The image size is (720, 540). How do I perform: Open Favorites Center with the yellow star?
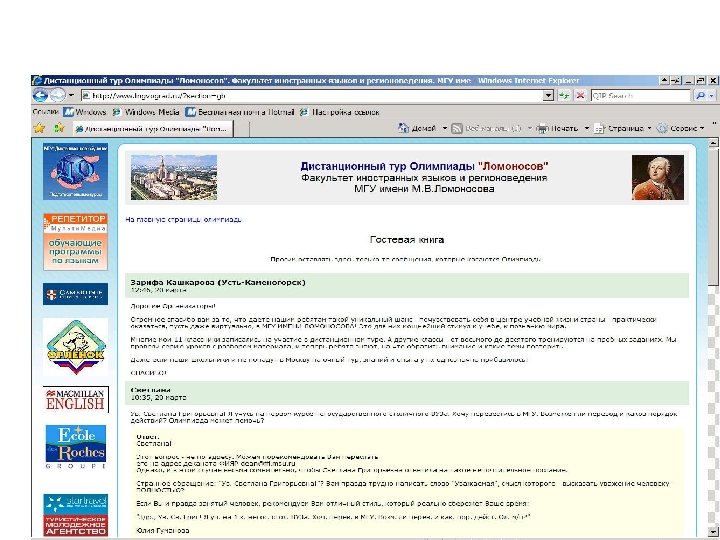point(39,128)
